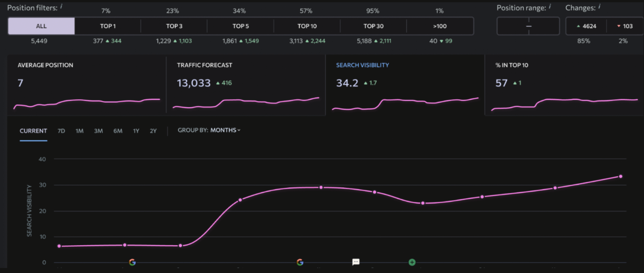Click the TOP 3 count 1,229

tap(163, 41)
